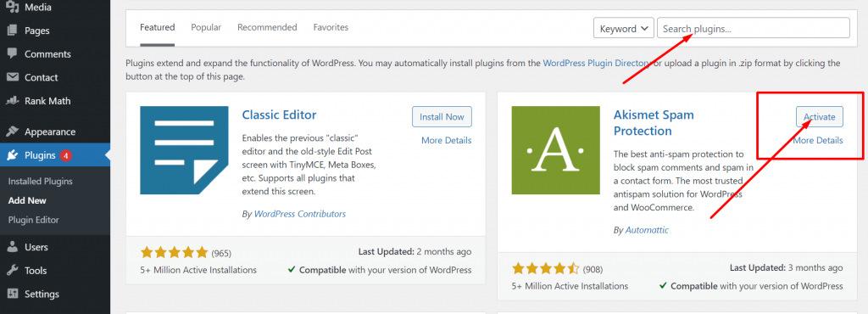
Task: Open the Plugins menu item
Action: coord(55,155)
